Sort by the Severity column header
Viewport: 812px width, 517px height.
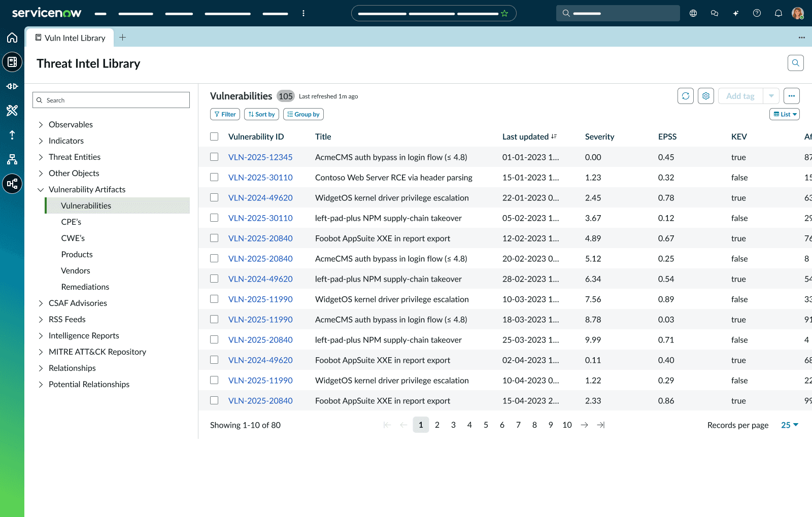tap(599, 136)
